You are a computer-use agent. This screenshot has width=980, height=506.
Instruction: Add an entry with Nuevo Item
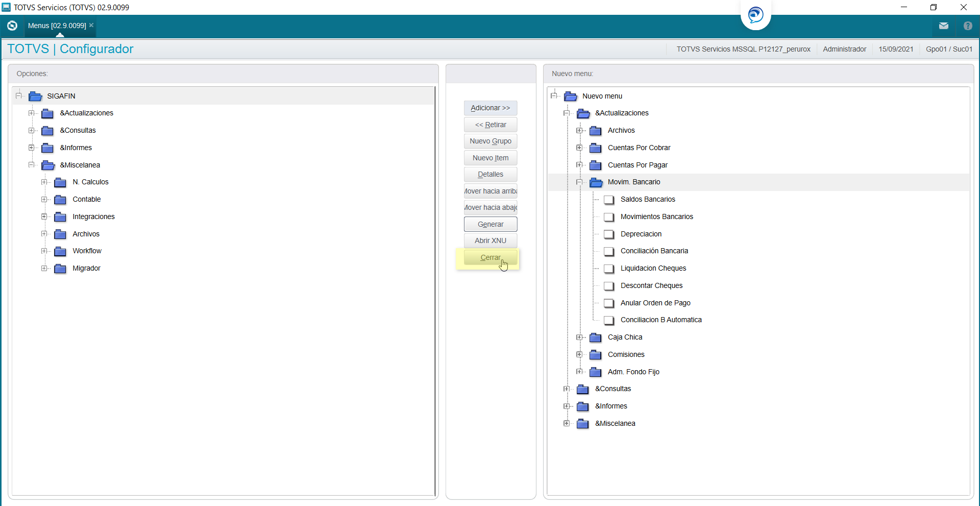coord(491,158)
